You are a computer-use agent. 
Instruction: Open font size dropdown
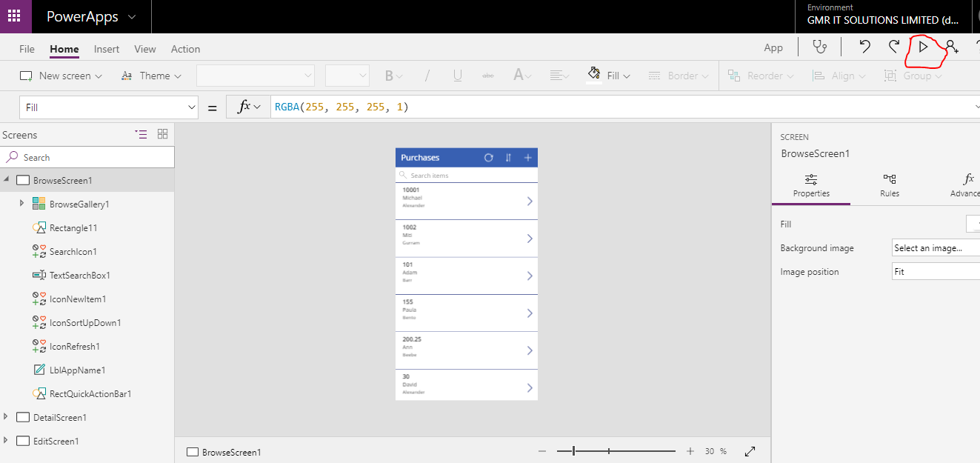[347, 76]
